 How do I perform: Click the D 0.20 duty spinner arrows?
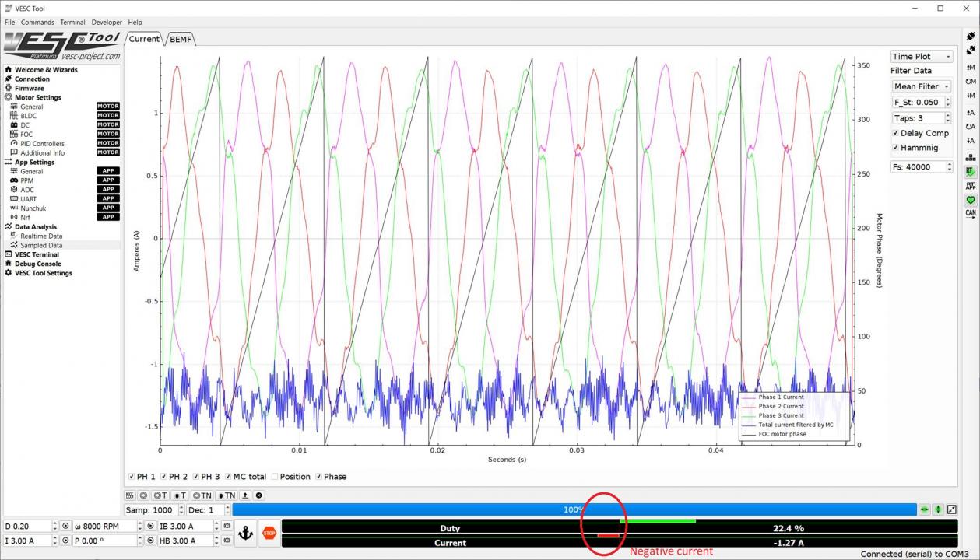[54, 526]
